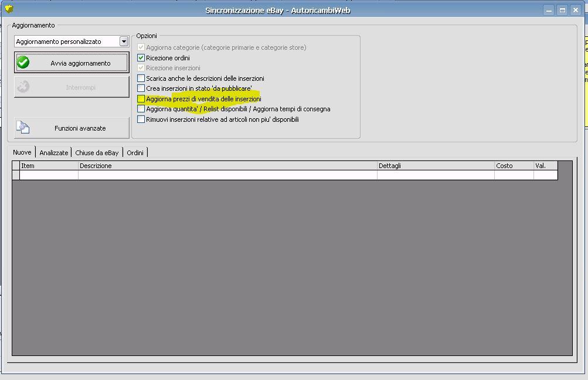Open the Chiuse da eBay tab
This screenshot has height=380, width=588.
tap(97, 153)
